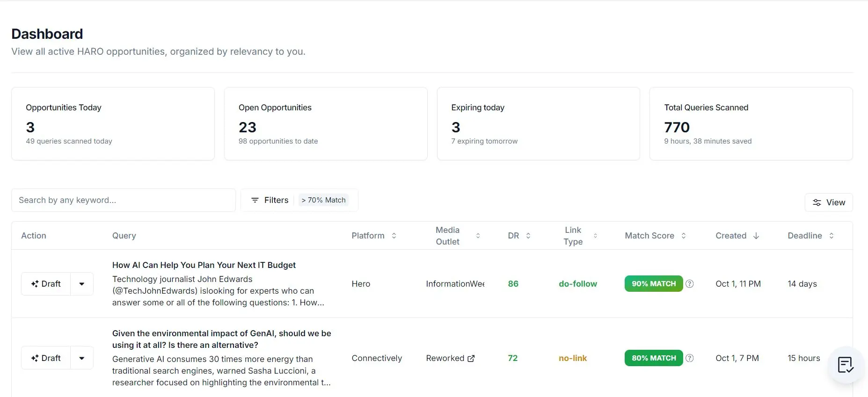
Task: Click Draft for the IT Budget query
Action: 46,284
